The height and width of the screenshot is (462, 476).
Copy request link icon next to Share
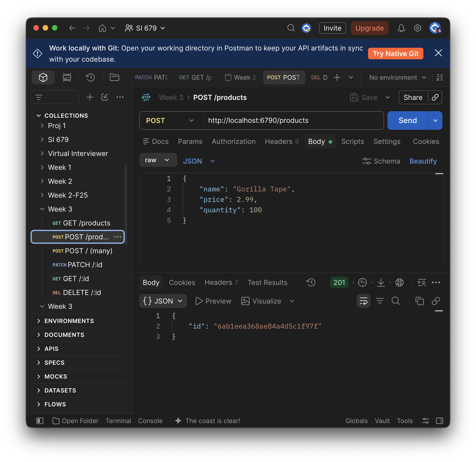click(435, 97)
